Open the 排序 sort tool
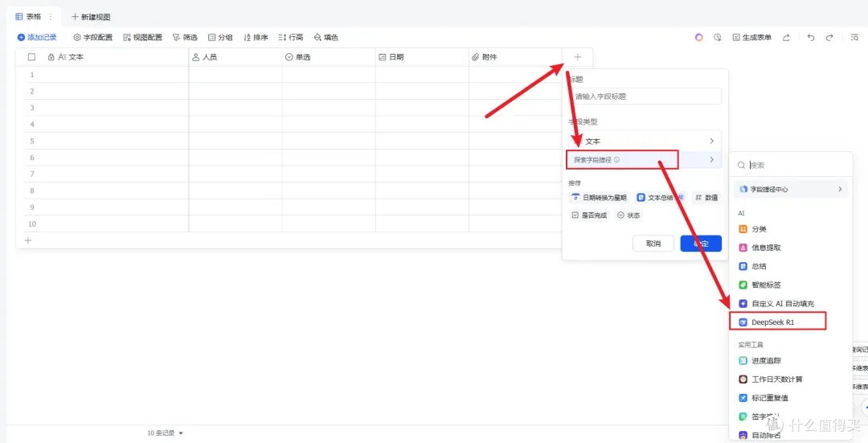 click(x=256, y=37)
